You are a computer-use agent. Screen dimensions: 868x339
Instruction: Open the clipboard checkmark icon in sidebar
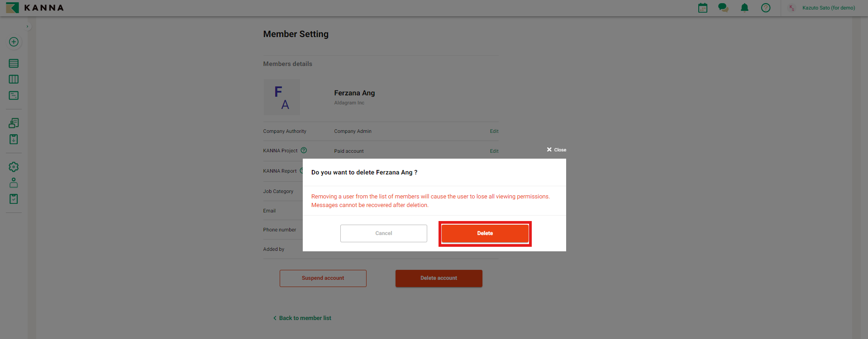click(x=14, y=199)
